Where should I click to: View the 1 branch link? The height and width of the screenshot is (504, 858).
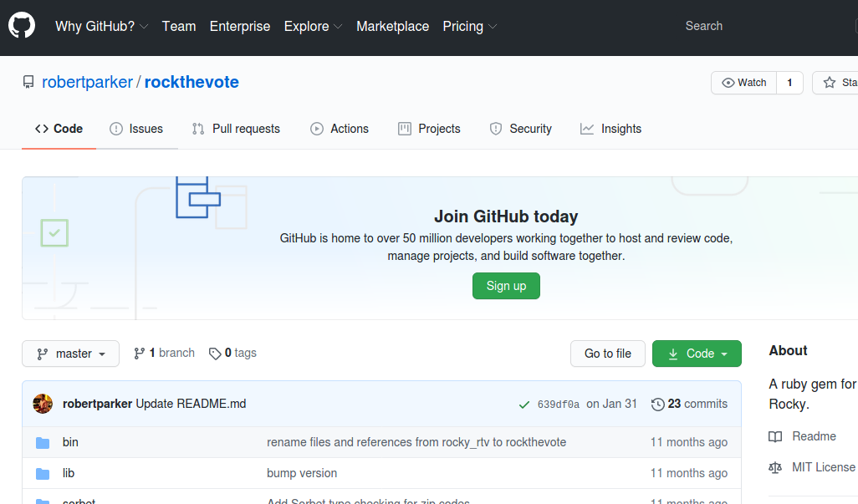coord(164,353)
